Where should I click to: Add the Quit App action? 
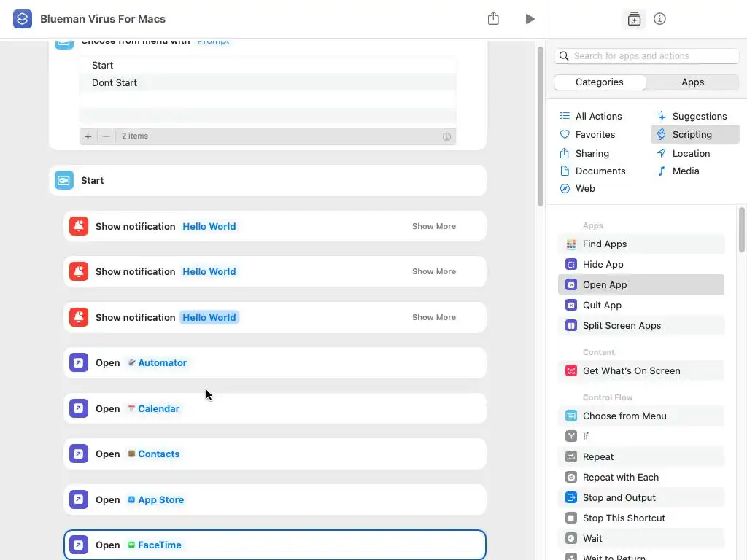pos(640,306)
